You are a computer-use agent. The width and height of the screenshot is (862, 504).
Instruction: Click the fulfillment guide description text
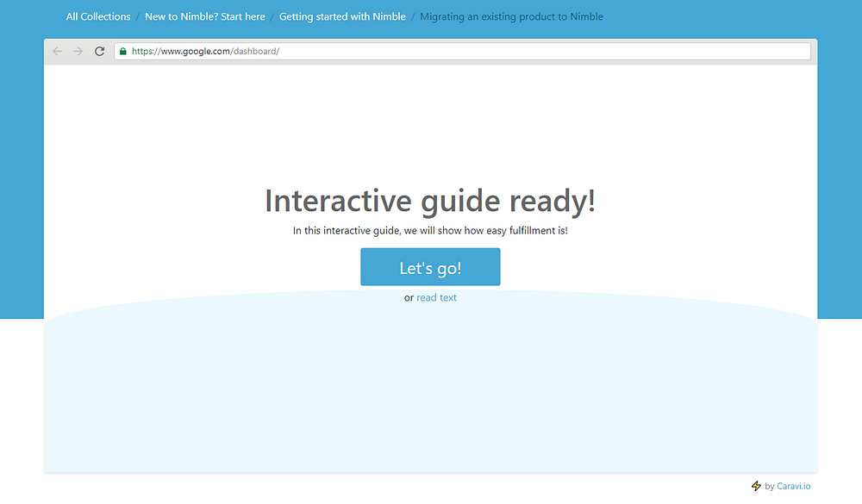(x=430, y=230)
